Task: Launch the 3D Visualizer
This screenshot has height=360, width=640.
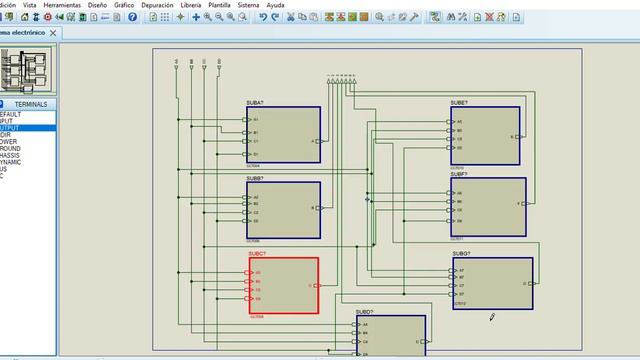Action: (x=59, y=17)
